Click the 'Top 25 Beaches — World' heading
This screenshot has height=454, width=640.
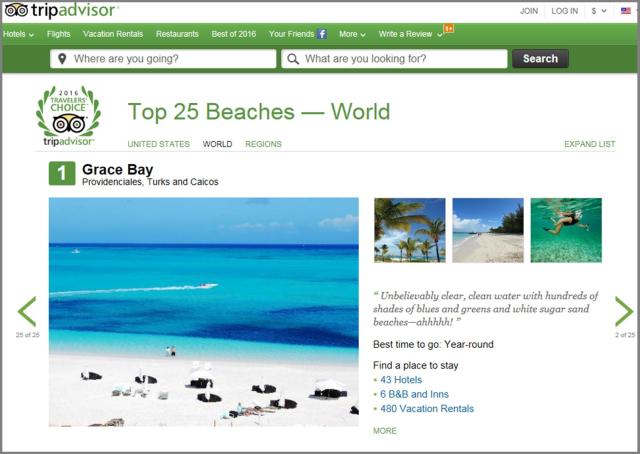259,112
